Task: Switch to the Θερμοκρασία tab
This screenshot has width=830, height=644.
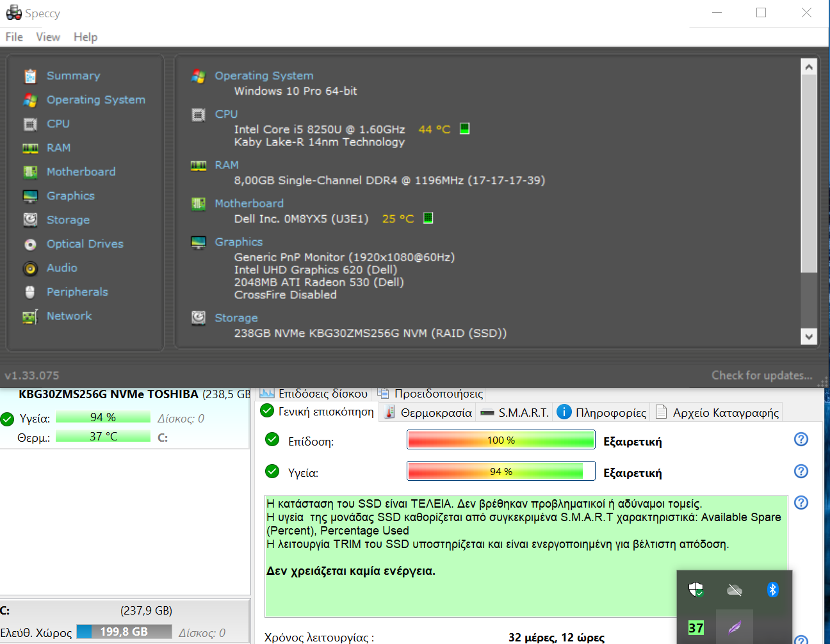Action: pos(428,413)
